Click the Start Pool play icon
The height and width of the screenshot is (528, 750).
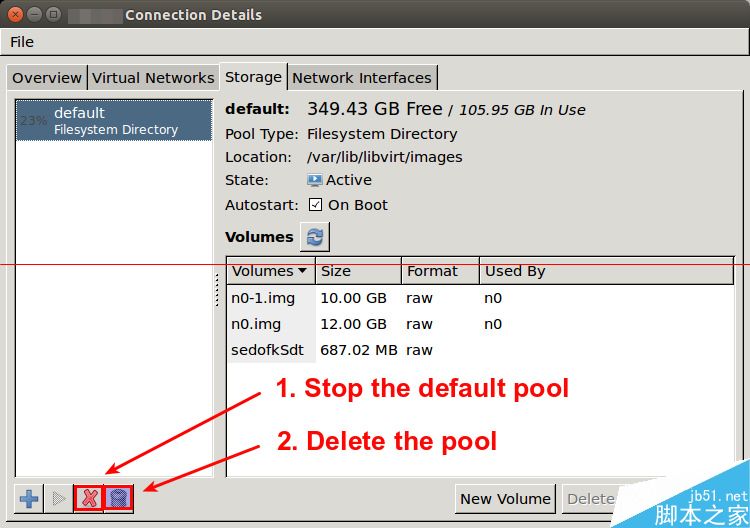[58, 498]
